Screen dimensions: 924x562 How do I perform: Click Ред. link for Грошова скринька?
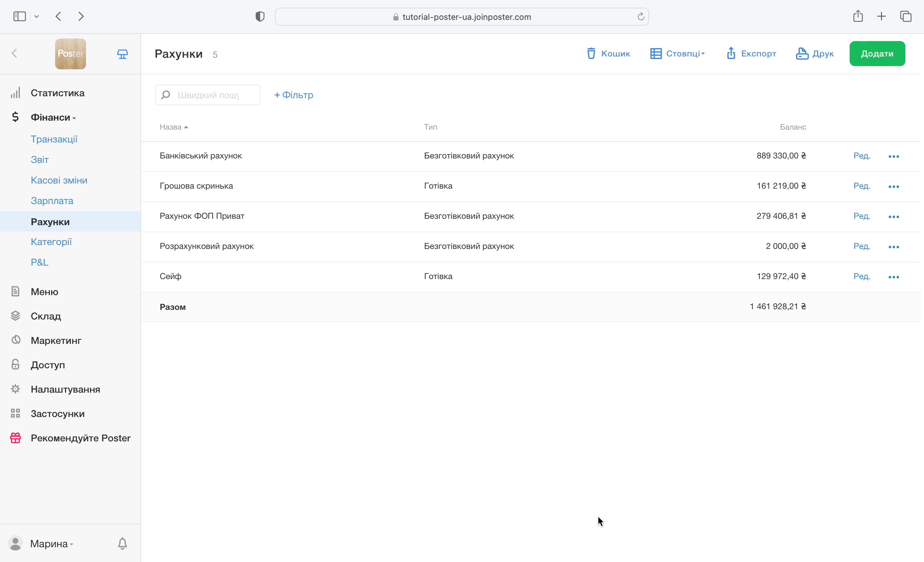coord(861,186)
